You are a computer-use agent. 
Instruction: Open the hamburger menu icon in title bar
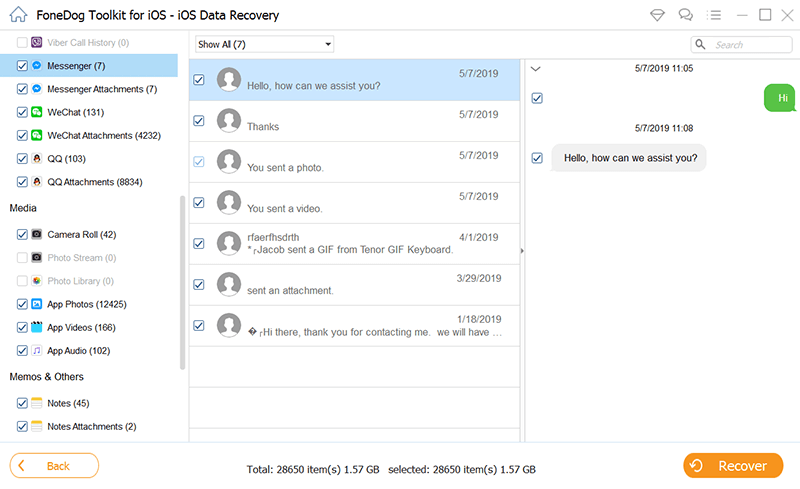714,15
